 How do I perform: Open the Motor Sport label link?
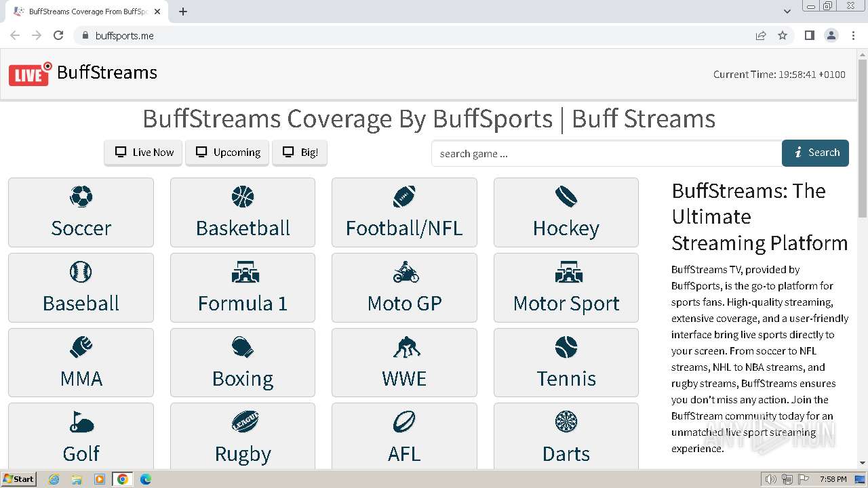tap(566, 303)
